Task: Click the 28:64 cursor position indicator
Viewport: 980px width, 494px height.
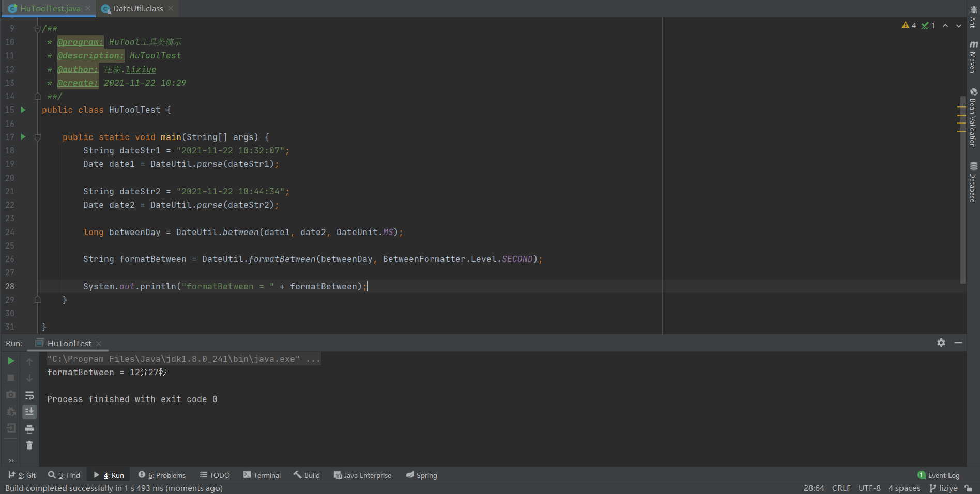Action: click(814, 488)
